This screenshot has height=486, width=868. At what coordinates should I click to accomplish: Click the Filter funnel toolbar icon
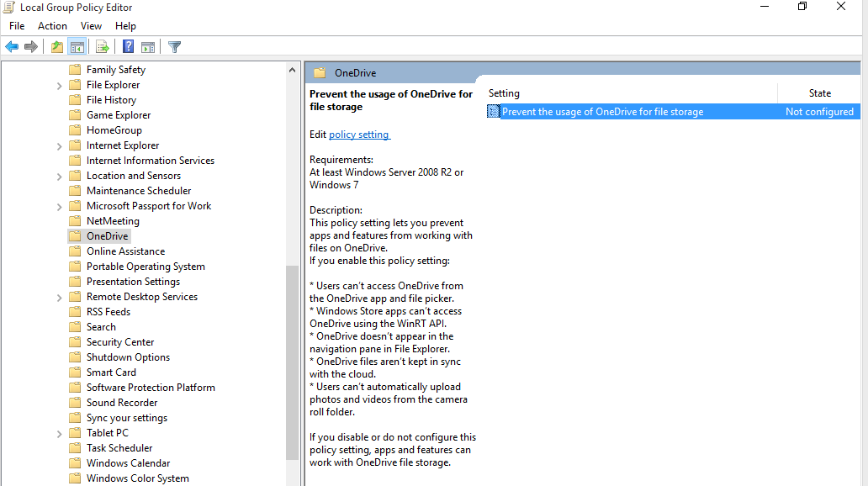click(x=174, y=47)
